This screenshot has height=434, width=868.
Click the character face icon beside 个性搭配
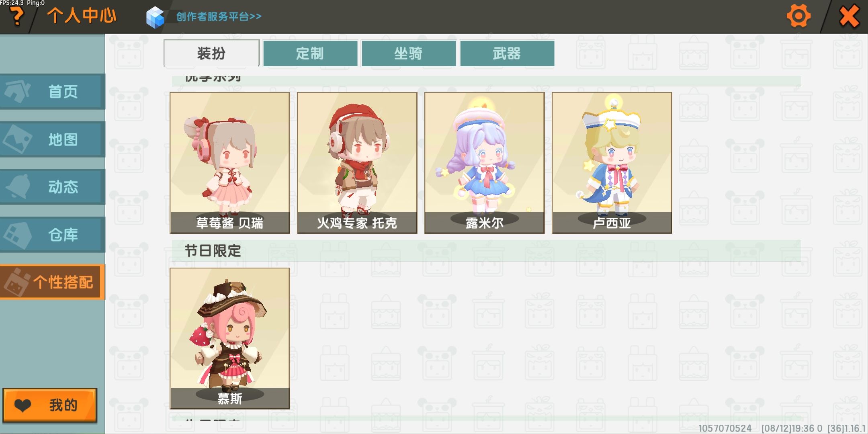pyautogui.click(x=16, y=283)
